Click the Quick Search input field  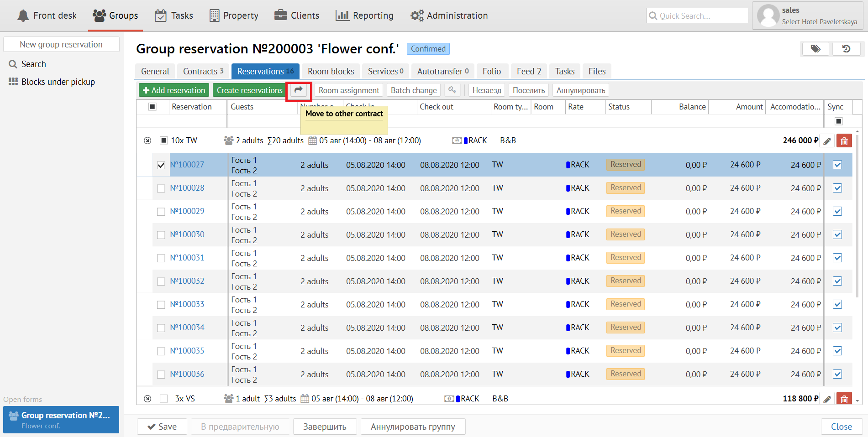[x=697, y=16]
